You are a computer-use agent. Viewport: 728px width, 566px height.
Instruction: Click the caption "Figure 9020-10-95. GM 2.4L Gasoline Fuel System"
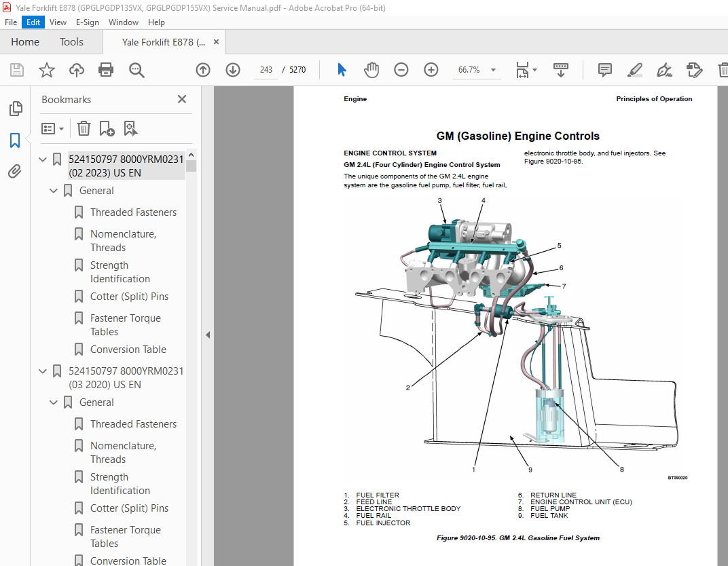pos(517,538)
